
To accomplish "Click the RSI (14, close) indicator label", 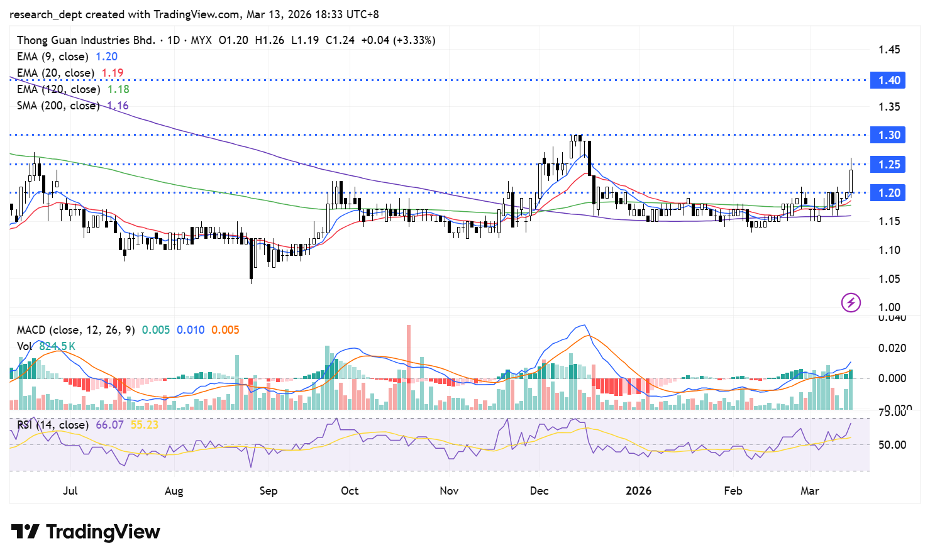I will [x=53, y=425].
